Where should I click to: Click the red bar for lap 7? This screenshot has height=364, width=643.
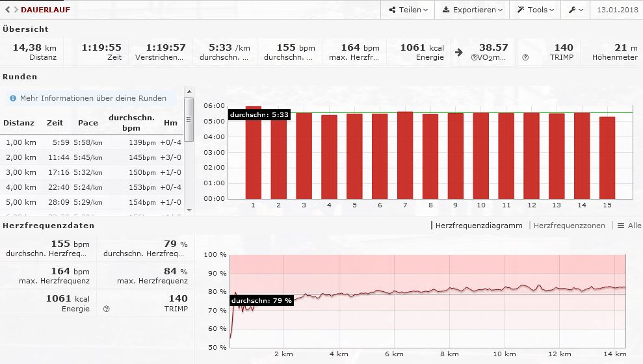[x=404, y=155]
